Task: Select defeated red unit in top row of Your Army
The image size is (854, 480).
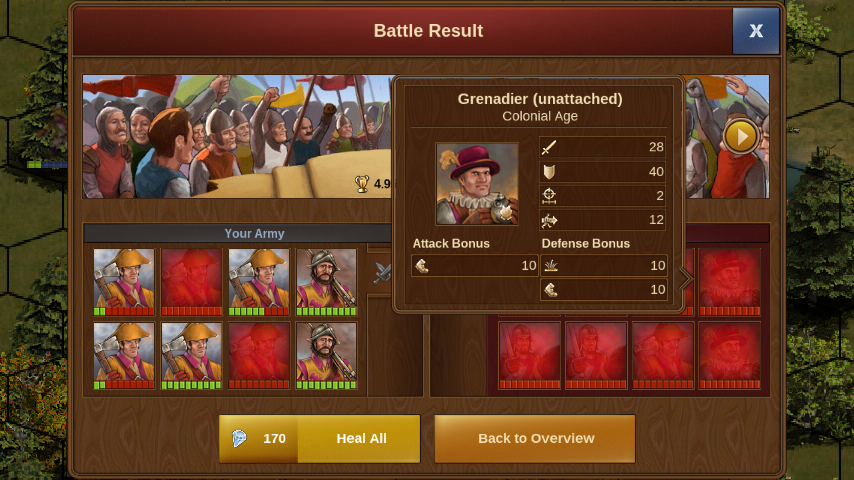Action: pyautogui.click(x=191, y=282)
